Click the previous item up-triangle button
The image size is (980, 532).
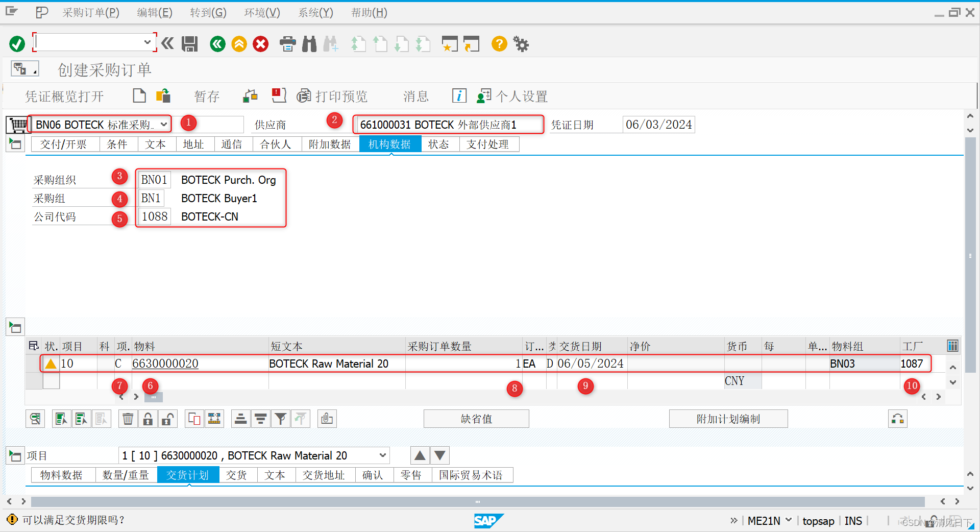(420, 455)
